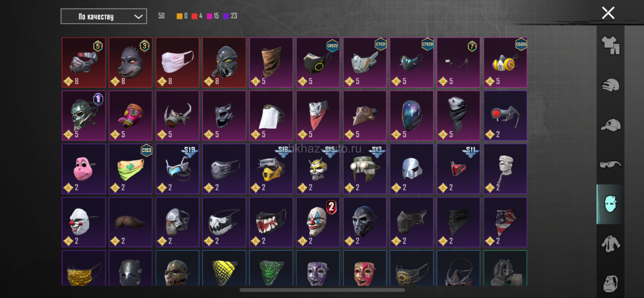644x298 pixels.
Task: Select the mask tagged S19
Action: (178, 169)
